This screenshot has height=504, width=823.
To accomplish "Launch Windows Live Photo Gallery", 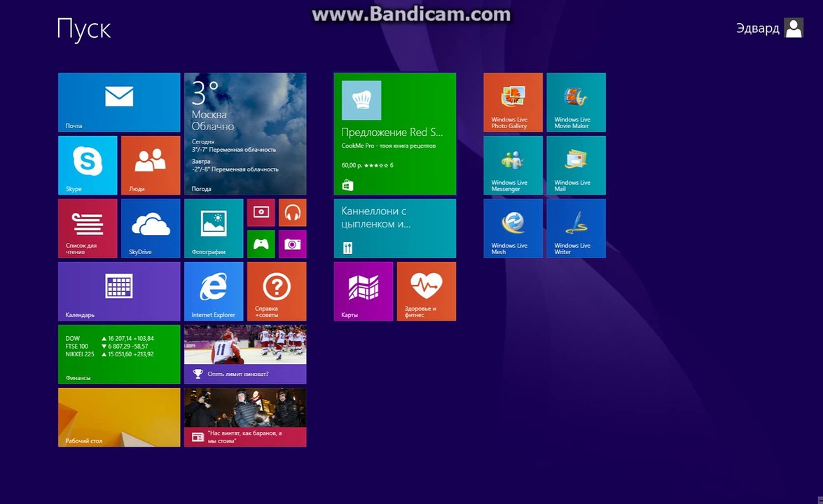I will pyautogui.click(x=513, y=102).
